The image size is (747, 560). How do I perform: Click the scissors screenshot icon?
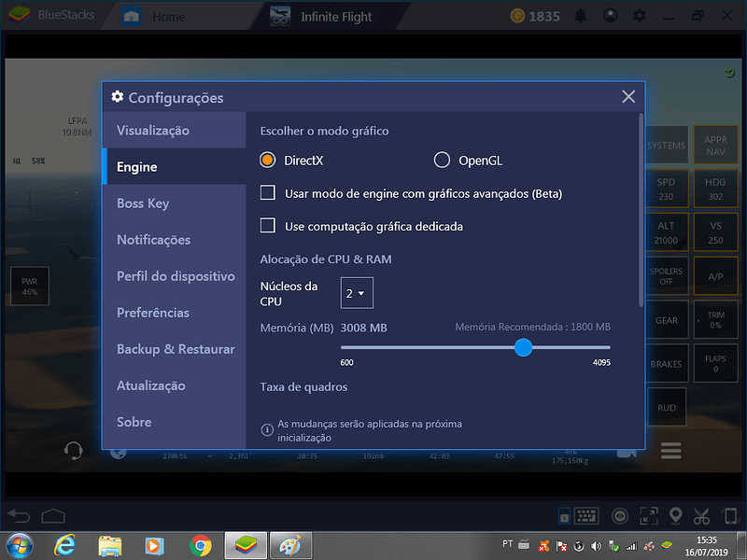701,516
